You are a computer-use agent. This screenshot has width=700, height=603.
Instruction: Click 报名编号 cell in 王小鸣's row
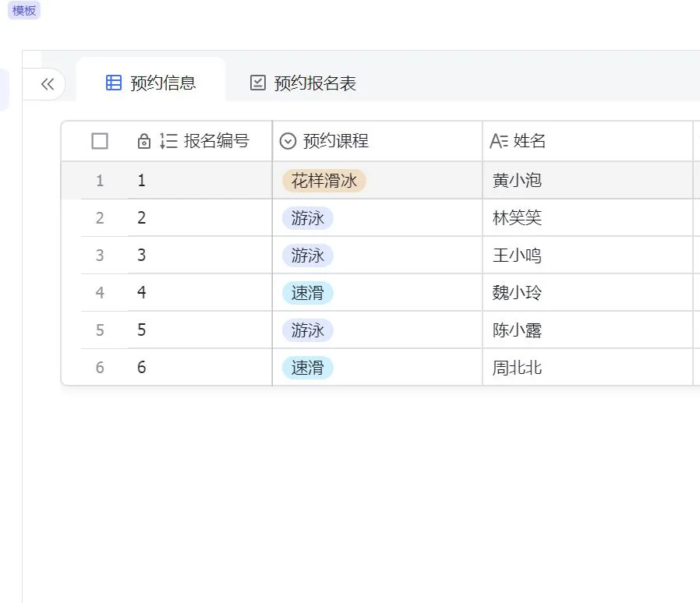(200, 256)
